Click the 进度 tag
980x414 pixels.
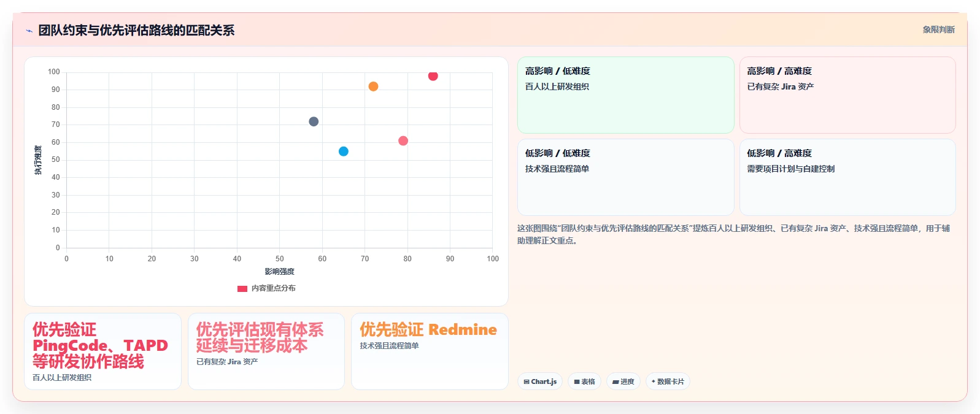tap(623, 381)
